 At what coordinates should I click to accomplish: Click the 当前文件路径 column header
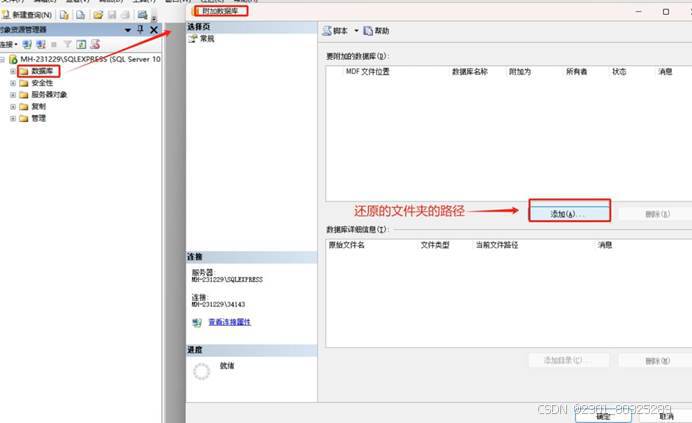click(x=496, y=245)
